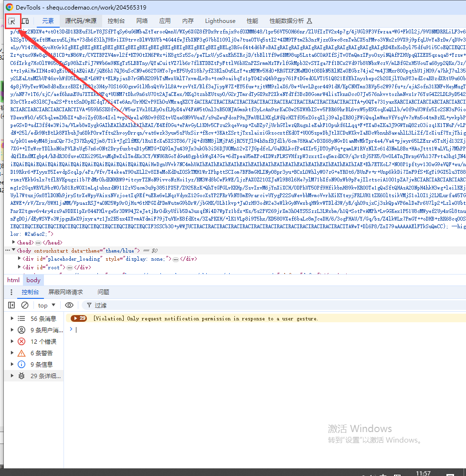Expand the 9 条用户消息 group
466x476 pixels.
click(x=12, y=330)
